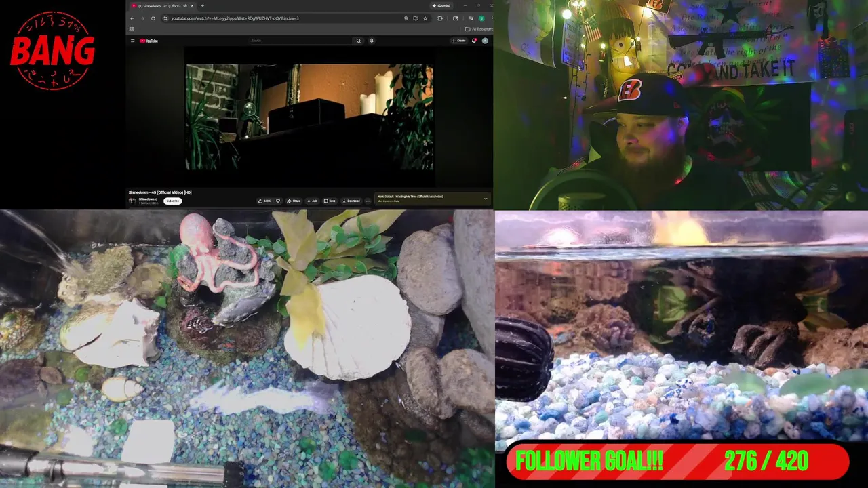
Task: Click the video title Shinedown - 45
Action: 160,192
